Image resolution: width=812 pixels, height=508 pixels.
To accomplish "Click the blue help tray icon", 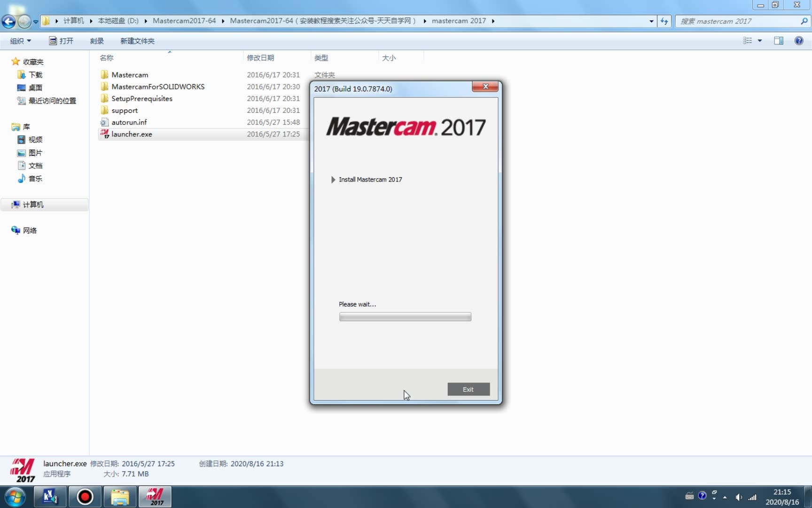I will pyautogui.click(x=702, y=496).
